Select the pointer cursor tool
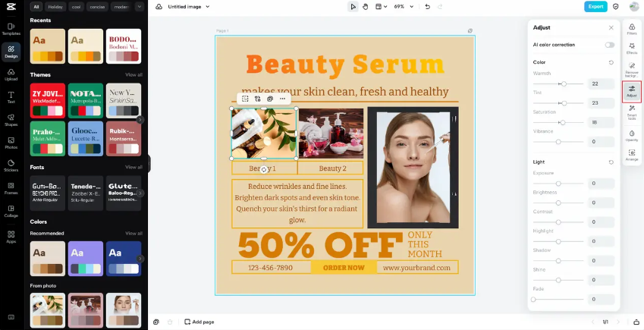Image resolution: width=644 pixels, height=330 pixels. [353, 7]
